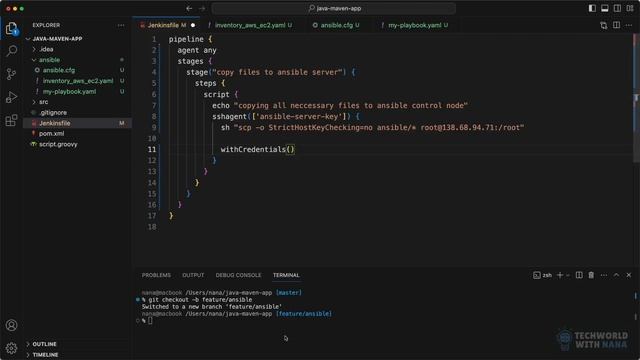Click the [feature/ansible] branch text in terminal
This screenshot has width=640, height=360.
coord(304,314)
